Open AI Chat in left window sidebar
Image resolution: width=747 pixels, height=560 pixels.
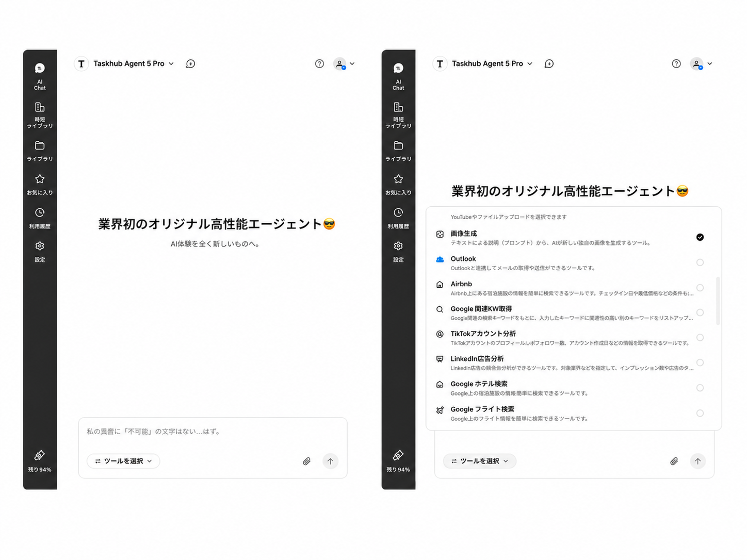point(40,76)
